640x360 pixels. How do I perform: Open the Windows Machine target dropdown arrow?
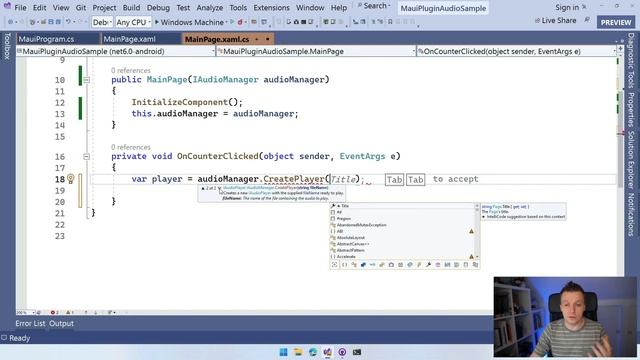click(227, 22)
